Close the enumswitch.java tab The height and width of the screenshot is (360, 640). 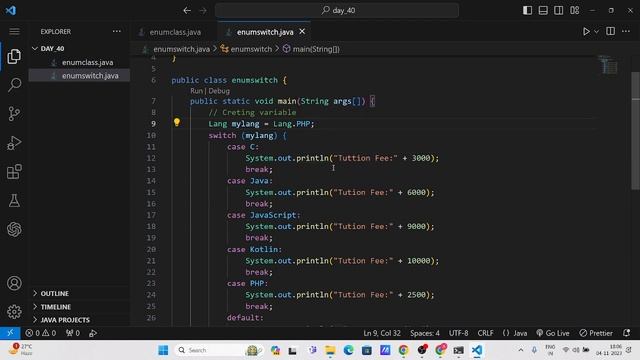302,31
